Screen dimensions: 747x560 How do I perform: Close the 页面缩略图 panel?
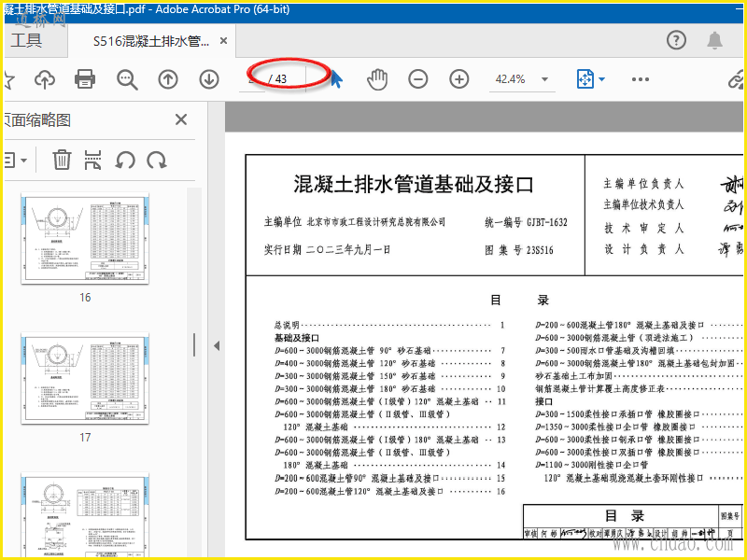181,119
